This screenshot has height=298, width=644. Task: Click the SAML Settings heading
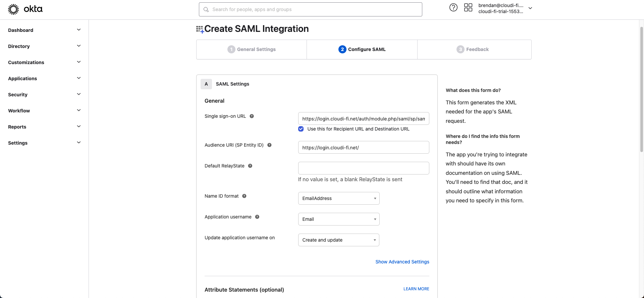232,84
